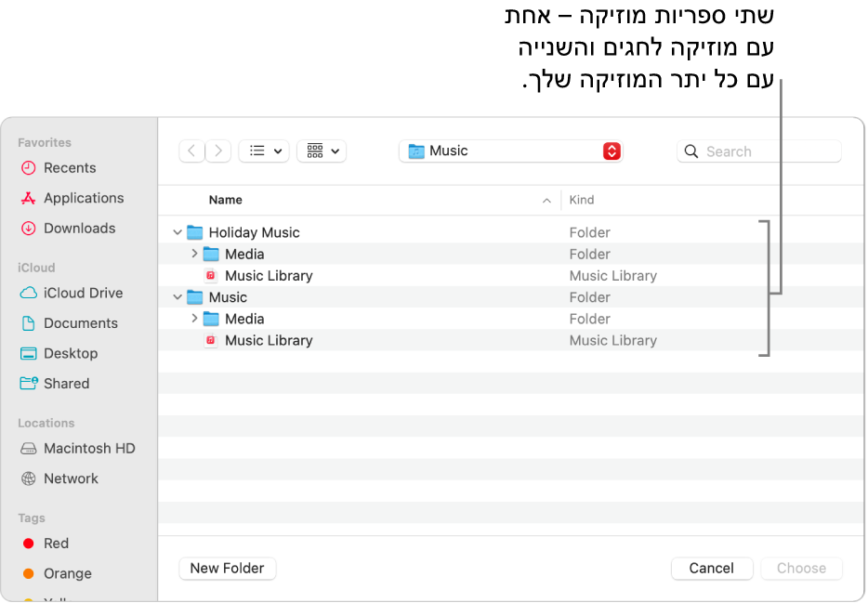The height and width of the screenshot is (603, 868).
Task: Select the Music Library file under the Music folder
Action: (x=511, y=340)
